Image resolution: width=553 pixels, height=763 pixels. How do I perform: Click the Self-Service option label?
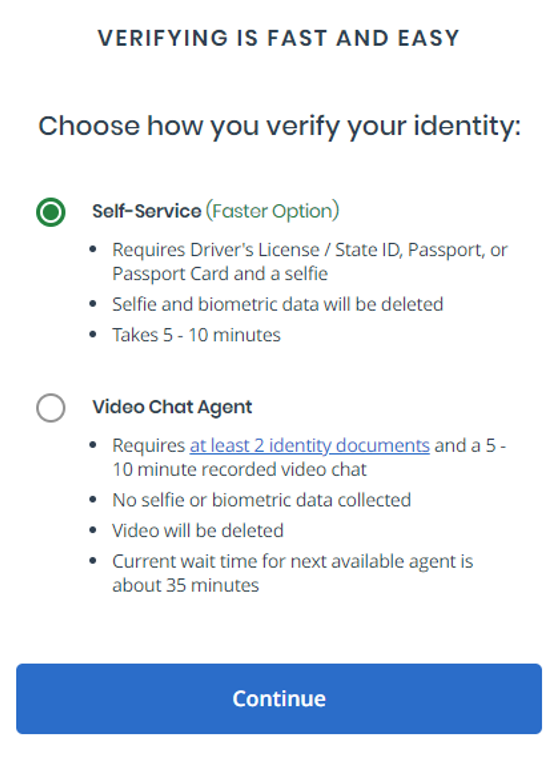pyautogui.click(x=147, y=211)
